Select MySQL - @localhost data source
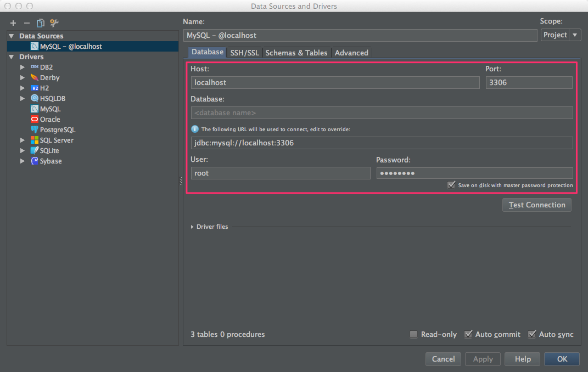588x372 pixels. pyautogui.click(x=70, y=47)
